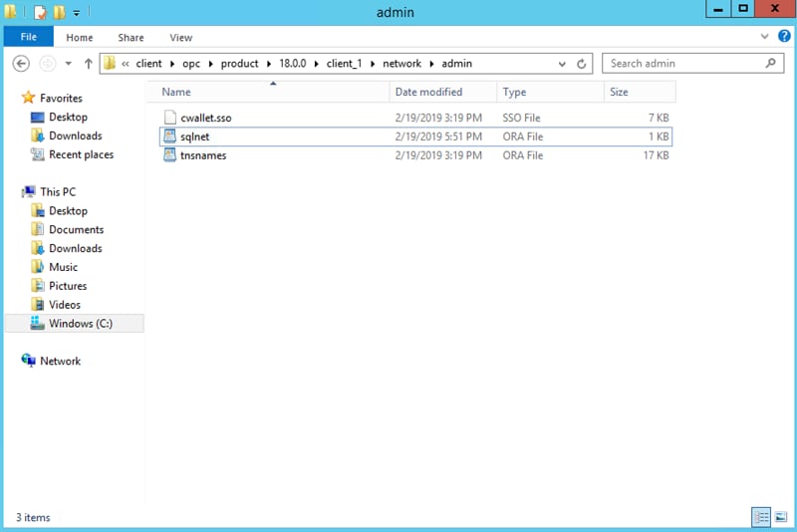Select the cwallet.sso file name
Viewport: 797px width, 532px height.
(x=206, y=118)
